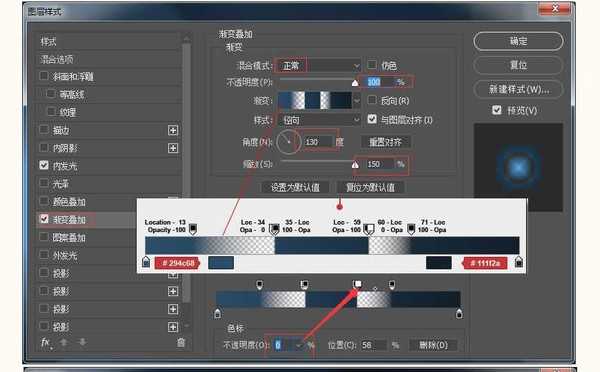Click the 复位 reset button
The image size is (600, 372).
(x=518, y=65)
